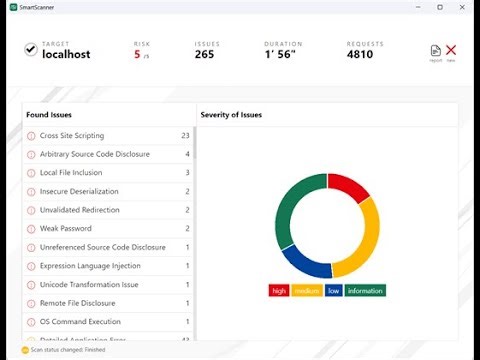Screen dimensions: 480x360
Task: Open the Weak Password issue
Action: point(108,229)
